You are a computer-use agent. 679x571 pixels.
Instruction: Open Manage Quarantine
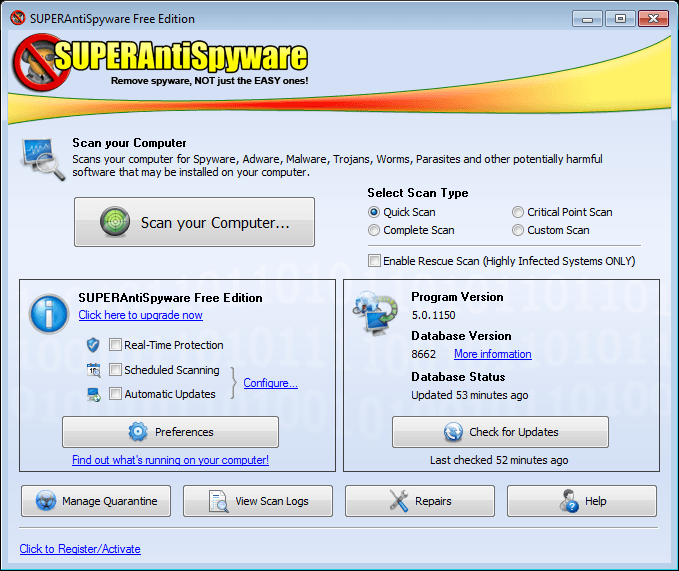[96, 501]
